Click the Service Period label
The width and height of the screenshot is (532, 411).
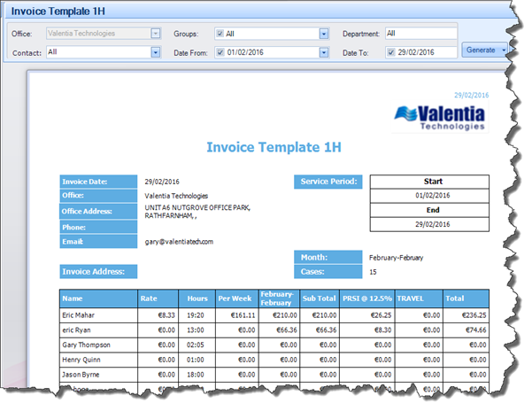(328, 182)
